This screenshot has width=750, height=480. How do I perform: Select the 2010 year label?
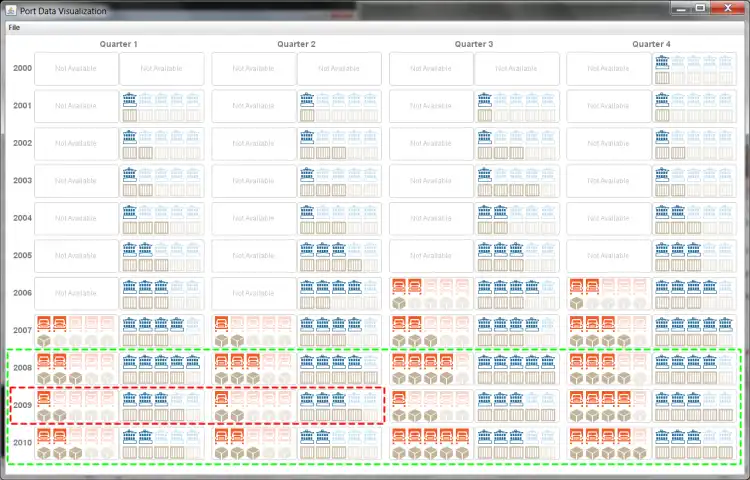click(x=22, y=442)
